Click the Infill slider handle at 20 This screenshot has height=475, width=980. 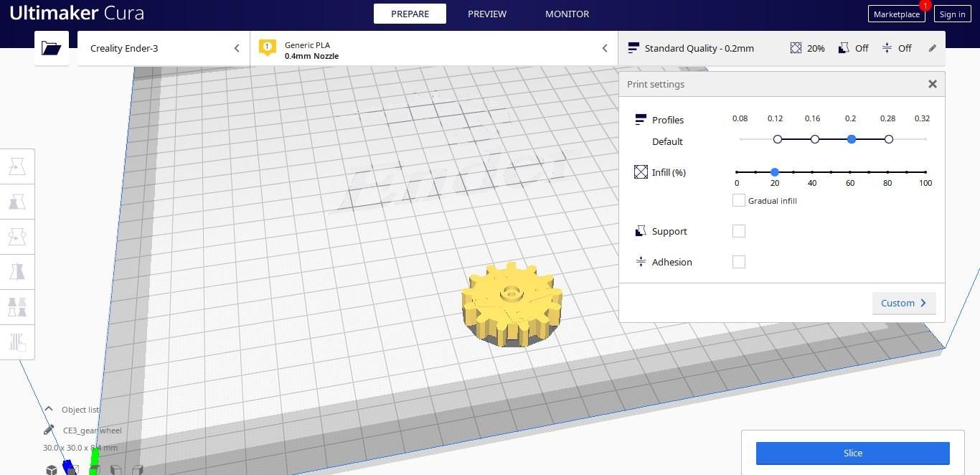click(774, 172)
